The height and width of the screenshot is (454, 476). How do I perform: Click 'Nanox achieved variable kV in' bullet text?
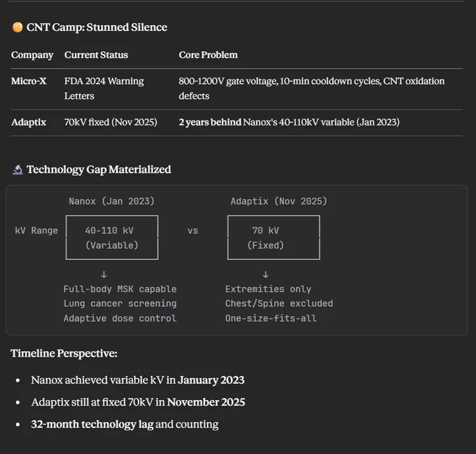tap(103, 380)
